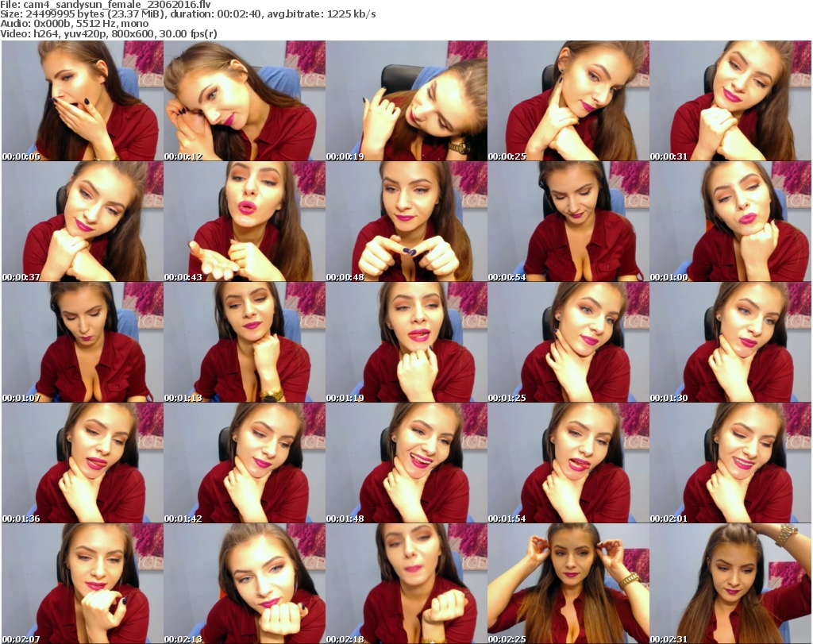Click the file name cam4_sandysun_female_23062016.flv
This screenshot has height=644, width=813.
118,5
